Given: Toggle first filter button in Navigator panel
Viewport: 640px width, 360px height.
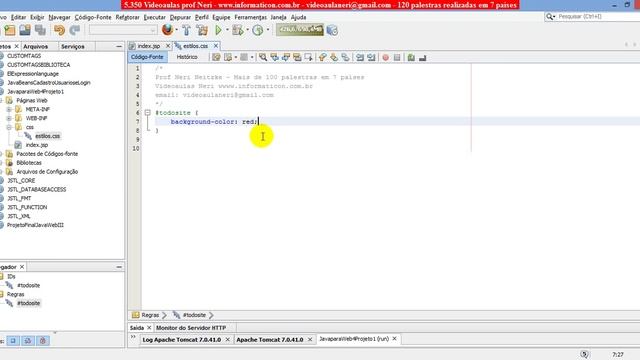Looking at the screenshot, I should [x=13, y=340].
